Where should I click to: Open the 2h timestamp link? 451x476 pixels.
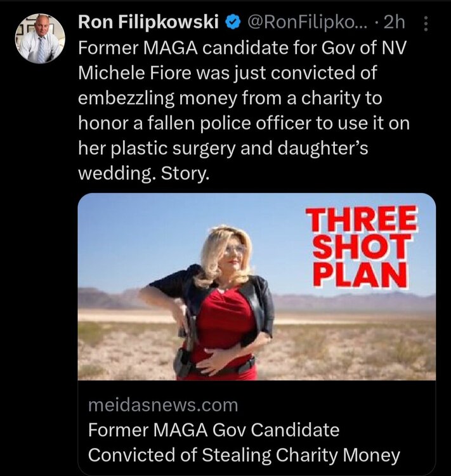coord(395,22)
